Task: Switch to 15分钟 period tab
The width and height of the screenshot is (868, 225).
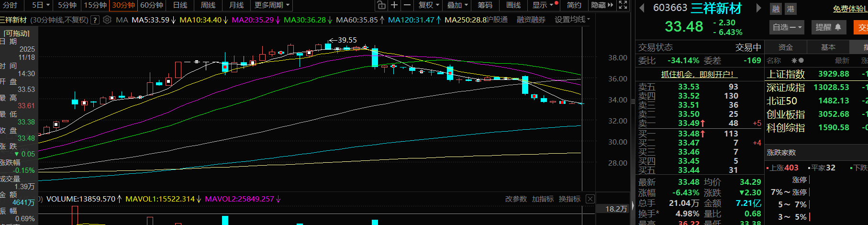Action: (x=95, y=5)
